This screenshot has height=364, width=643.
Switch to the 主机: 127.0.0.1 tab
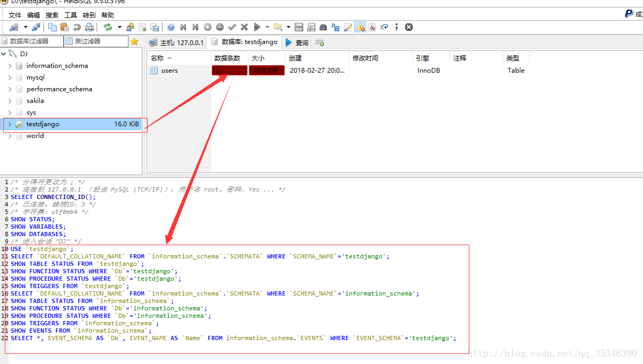176,42
